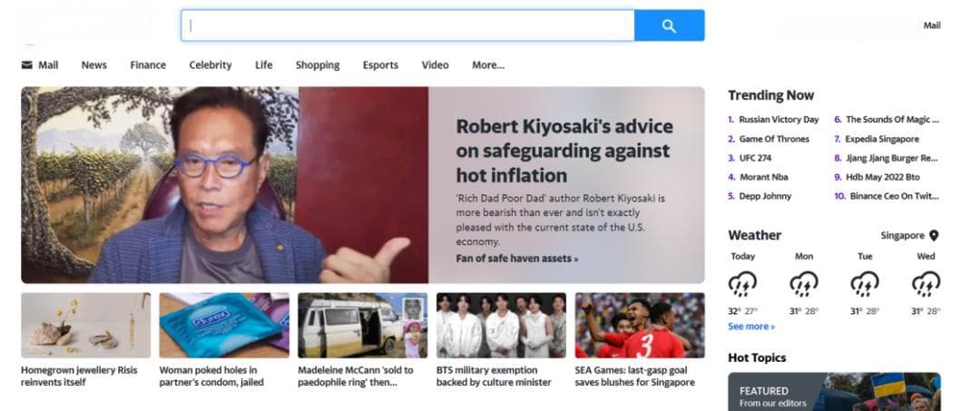
Task: Click the Singapore weather location label
Action: [903, 236]
